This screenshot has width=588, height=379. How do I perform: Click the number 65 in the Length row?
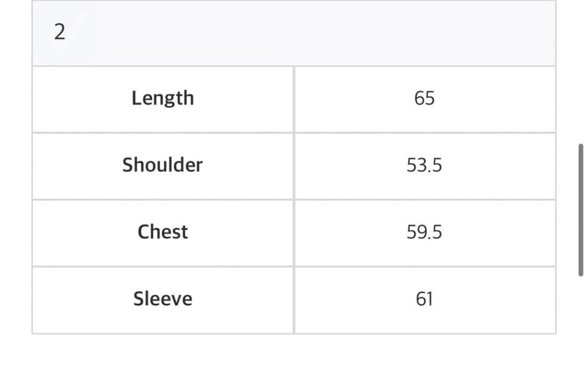click(x=424, y=98)
